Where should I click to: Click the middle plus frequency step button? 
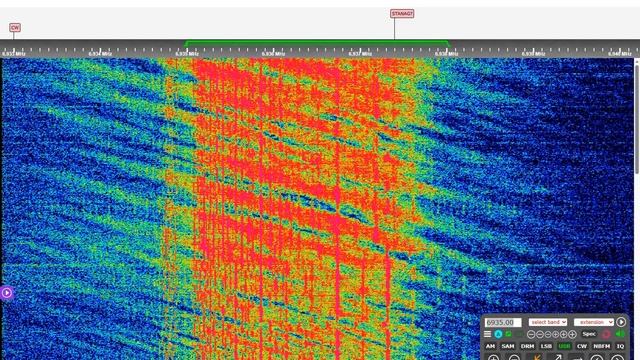[x=564, y=334]
